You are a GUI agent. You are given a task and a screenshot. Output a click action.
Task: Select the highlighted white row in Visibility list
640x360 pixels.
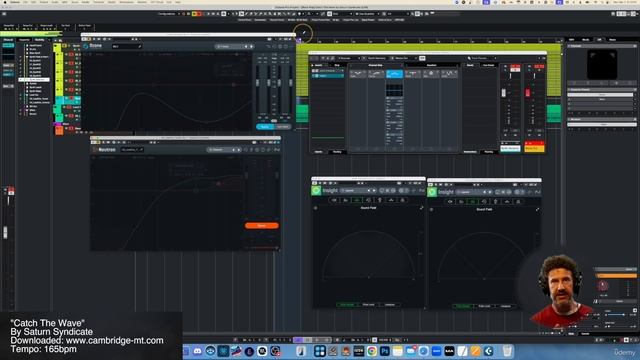pos(35,80)
